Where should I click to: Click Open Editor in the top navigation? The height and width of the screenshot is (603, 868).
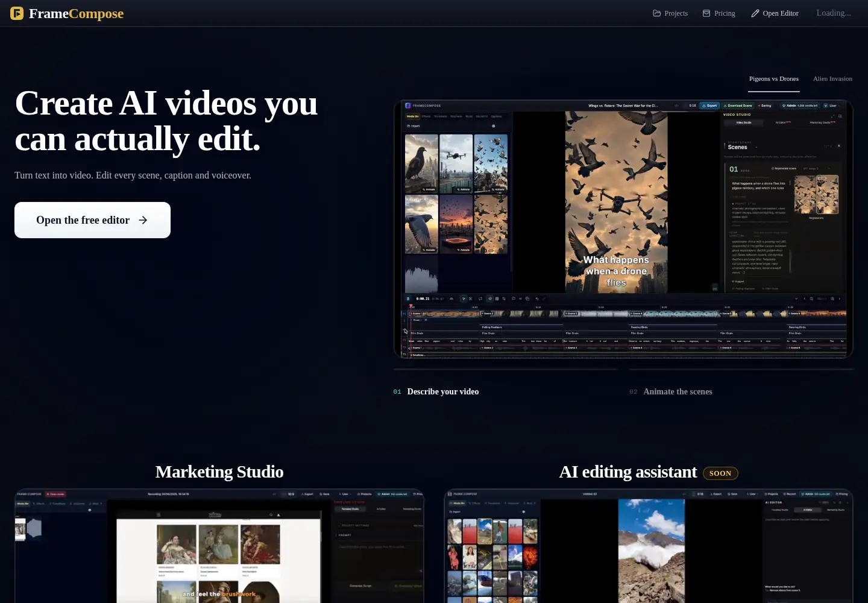[775, 13]
